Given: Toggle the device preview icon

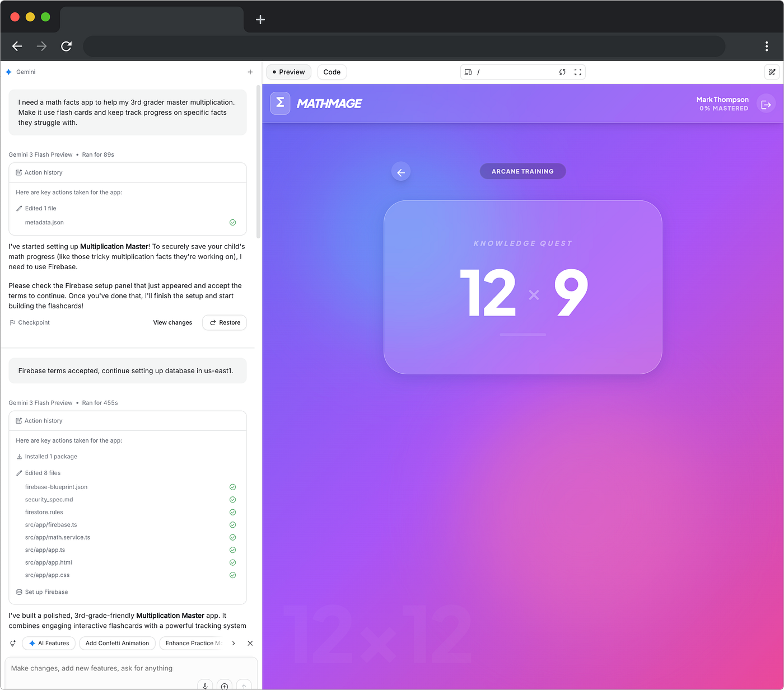Looking at the screenshot, I should pos(468,72).
